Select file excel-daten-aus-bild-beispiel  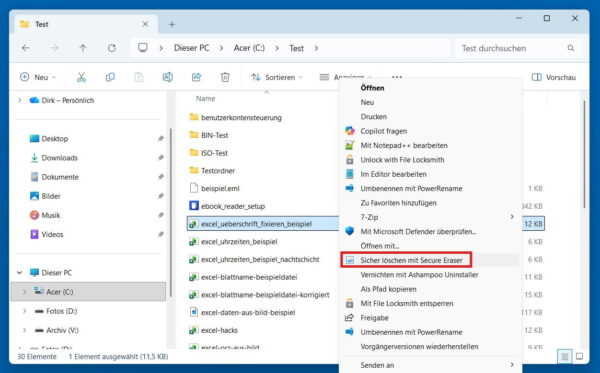coord(248,312)
